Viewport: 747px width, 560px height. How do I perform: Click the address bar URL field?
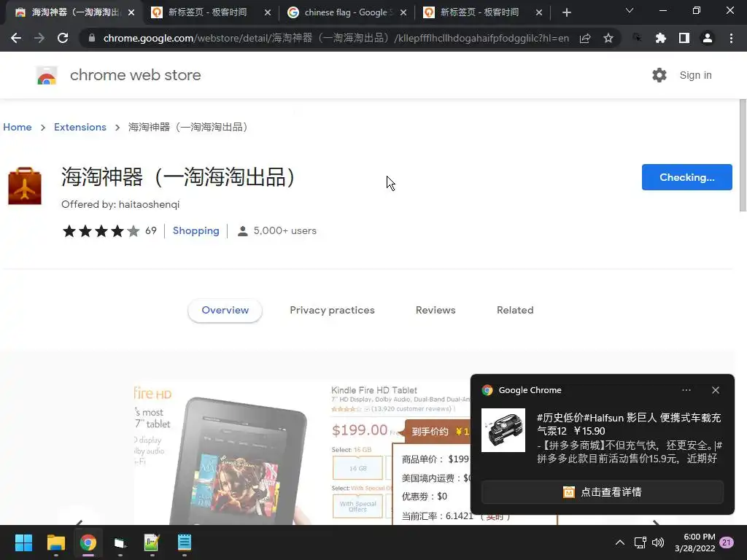point(336,38)
